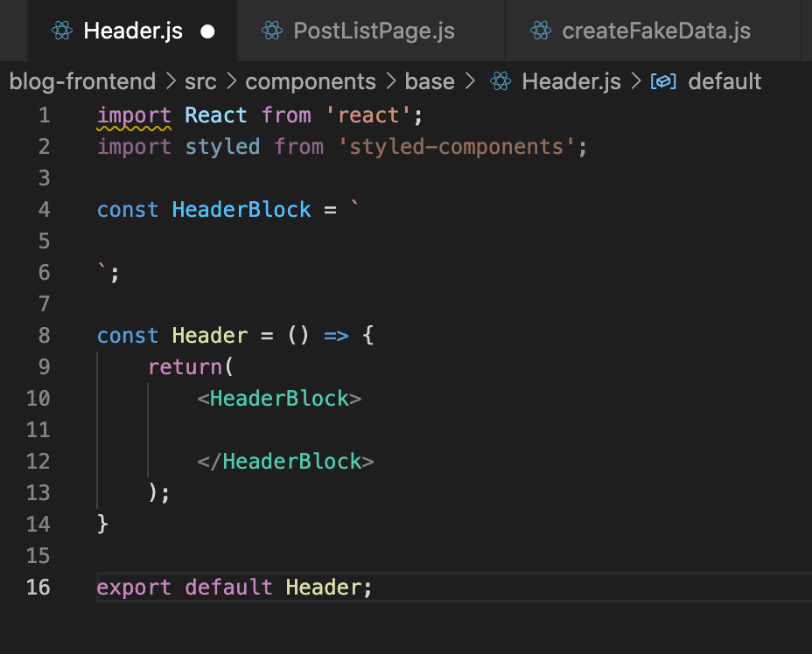Click React identifier on line 1
The height and width of the screenshot is (654, 812).
216,115
